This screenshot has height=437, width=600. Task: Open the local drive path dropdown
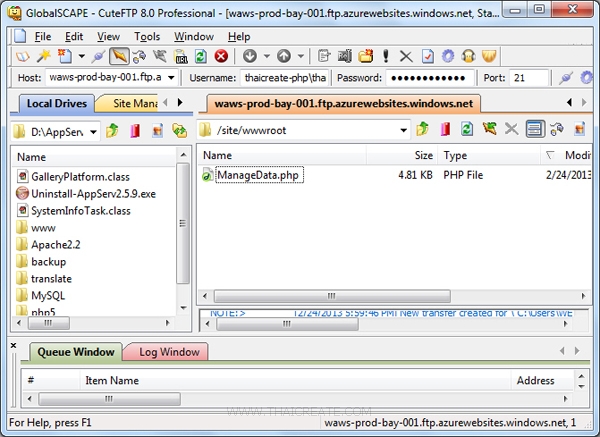click(93, 132)
